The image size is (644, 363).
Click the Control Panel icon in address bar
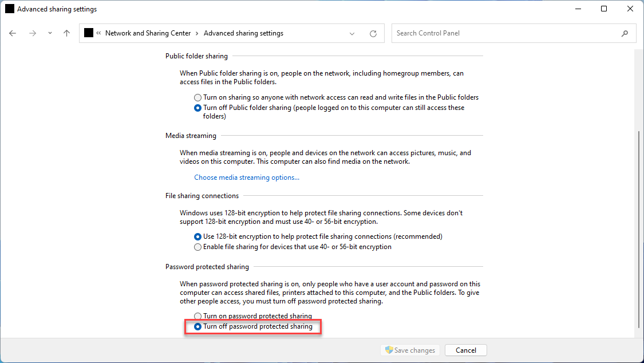(x=89, y=33)
